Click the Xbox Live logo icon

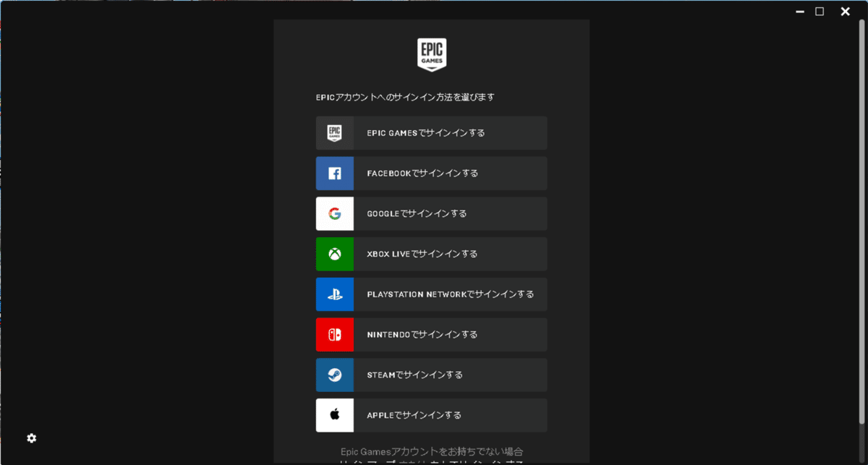[x=334, y=254]
